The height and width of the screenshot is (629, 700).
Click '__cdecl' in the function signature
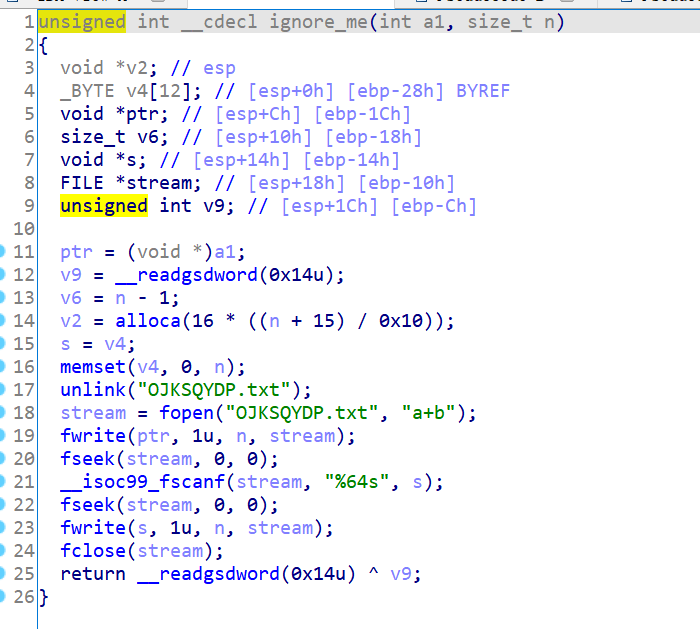tap(219, 22)
